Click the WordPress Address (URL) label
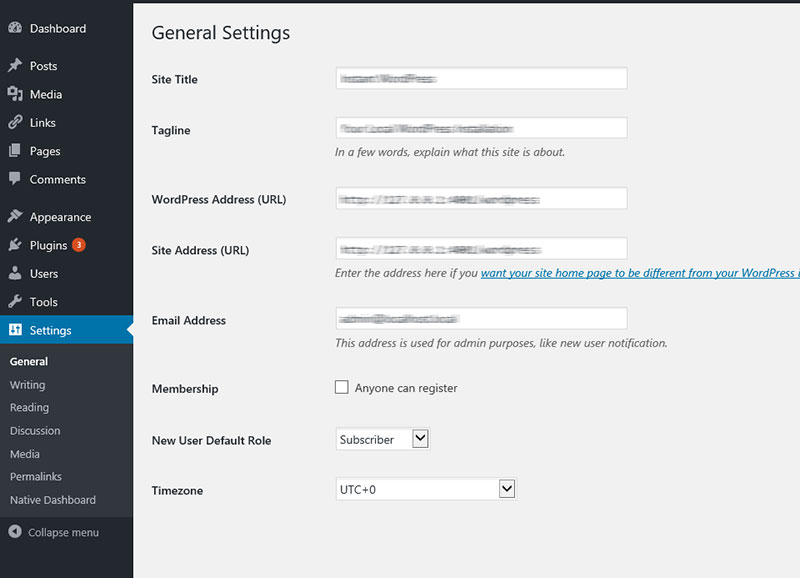Viewport: 800px width, 578px height. (219, 199)
